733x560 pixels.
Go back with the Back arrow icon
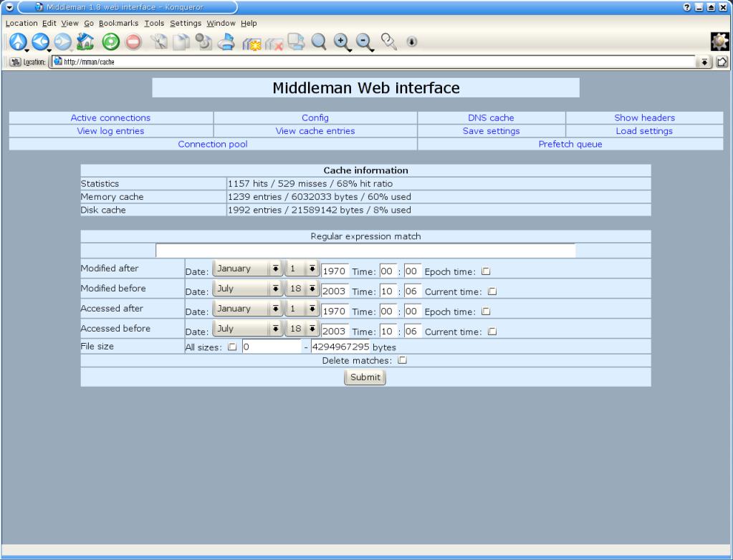pos(40,42)
